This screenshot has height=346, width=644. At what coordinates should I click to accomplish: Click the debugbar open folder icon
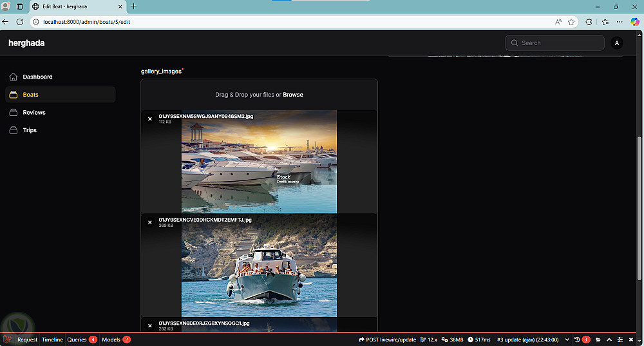point(598,340)
